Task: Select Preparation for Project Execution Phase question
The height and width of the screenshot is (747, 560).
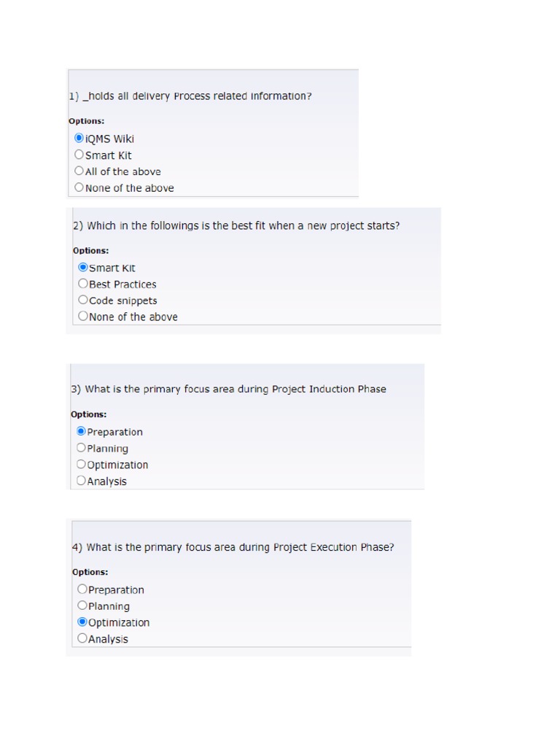Action: pos(82,589)
